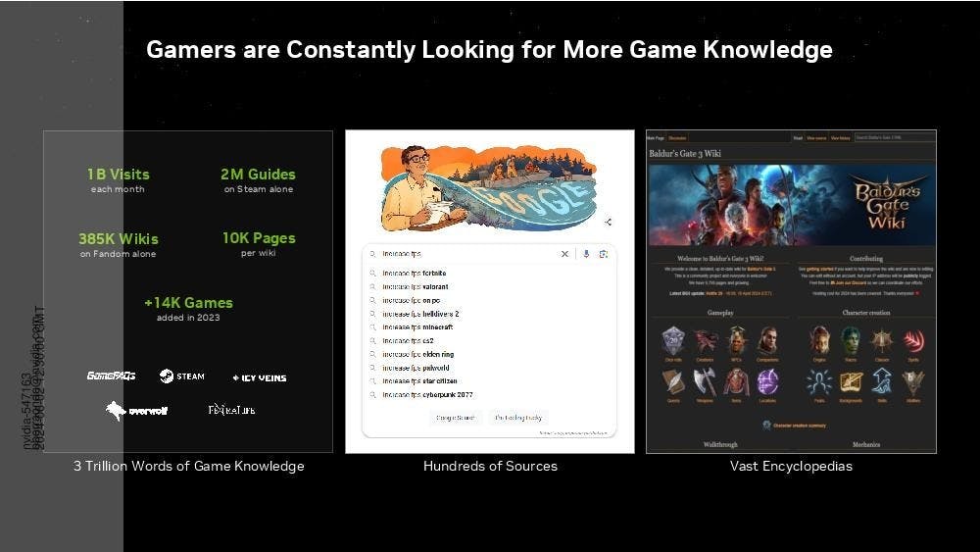Click the '385K Wikis' statistic
This screenshot has height=552, width=980.
pyautogui.click(x=119, y=239)
